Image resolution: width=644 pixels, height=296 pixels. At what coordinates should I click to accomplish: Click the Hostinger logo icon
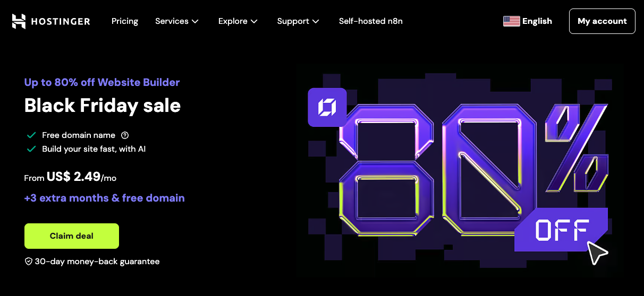pyautogui.click(x=19, y=21)
